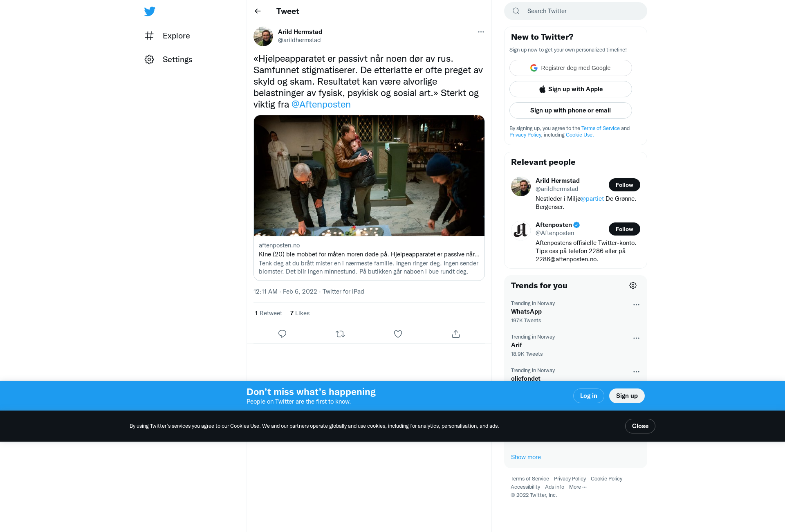Screen dimensions: 785x532
Task: Open the share tweet icon
Action: [x=456, y=334]
